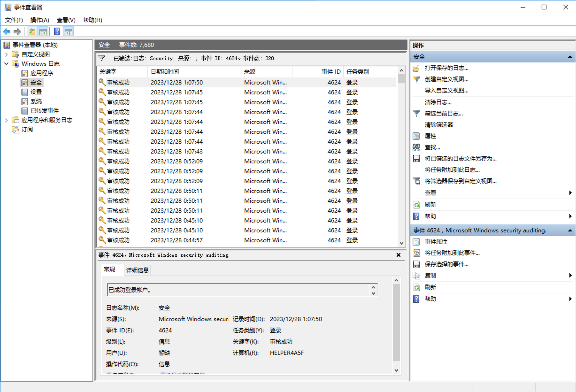Expand the 自定义视图 tree node
Viewport: 576px width, 392px height.
pyautogui.click(x=6, y=54)
